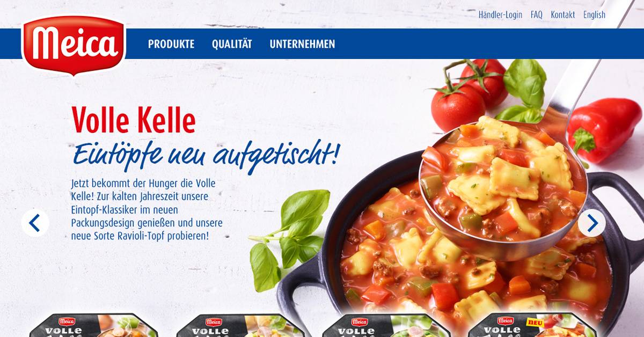Go to the Kontakt page
The image size is (644, 337).
coord(562,15)
